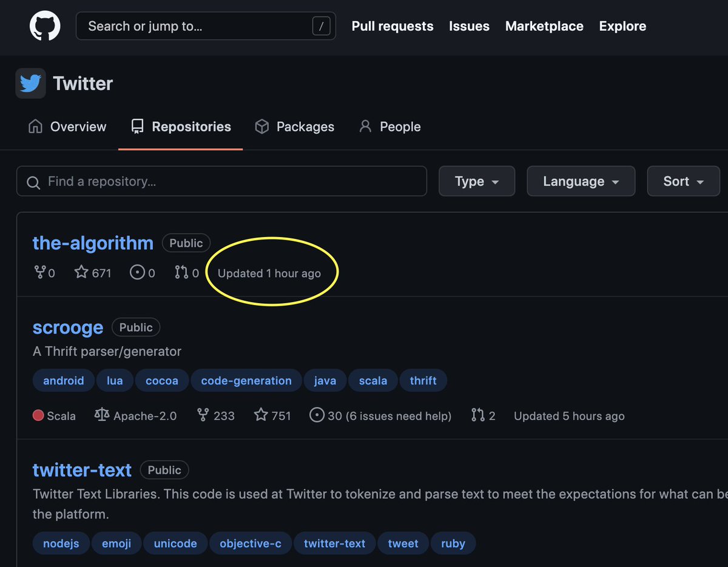Go to the Overview tab
728x567 pixels.
click(x=67, y=127)
